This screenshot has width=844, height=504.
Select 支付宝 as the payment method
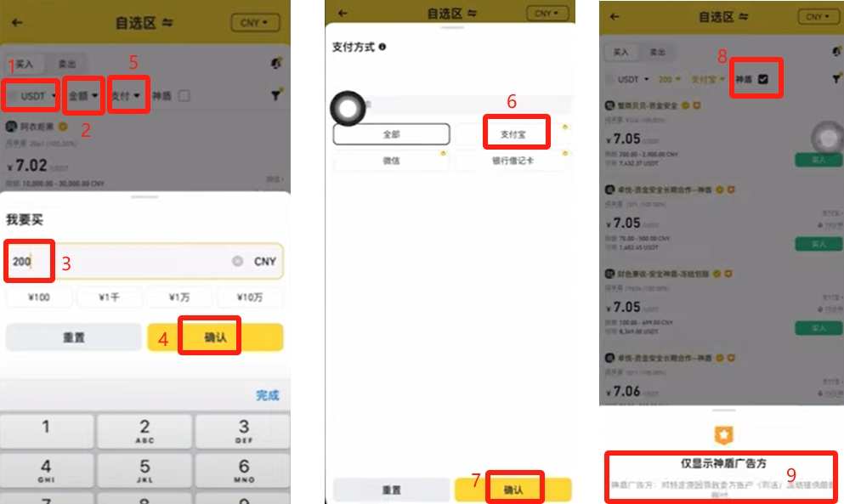pos(513,134)
